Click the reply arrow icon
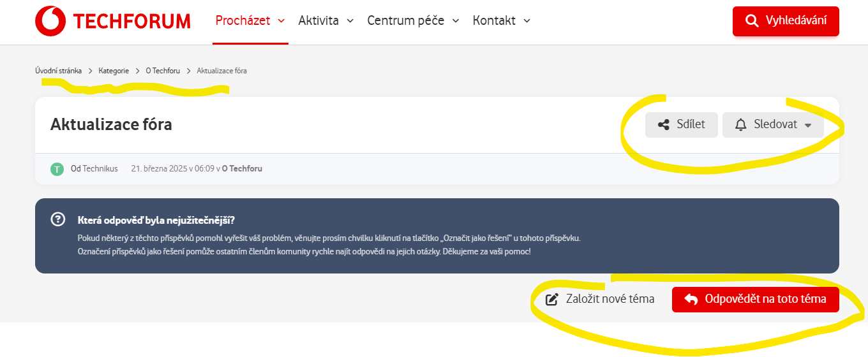868x357 pixels. [691, 299]
